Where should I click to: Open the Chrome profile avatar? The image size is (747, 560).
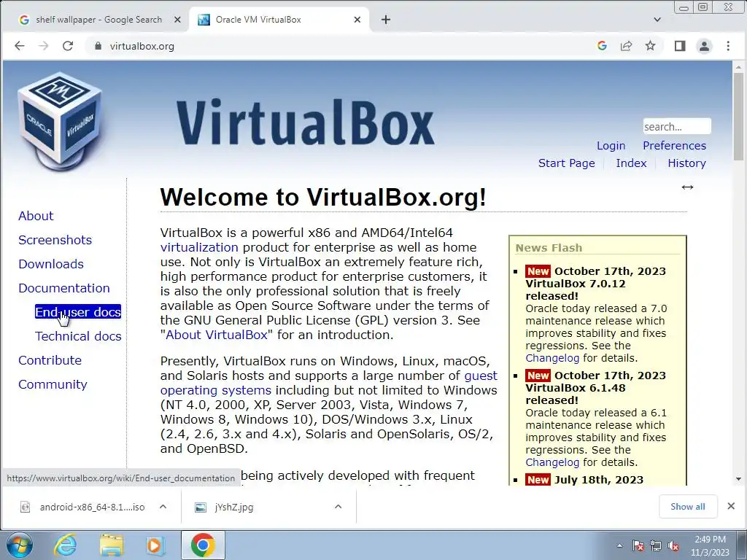click(704, 46)
